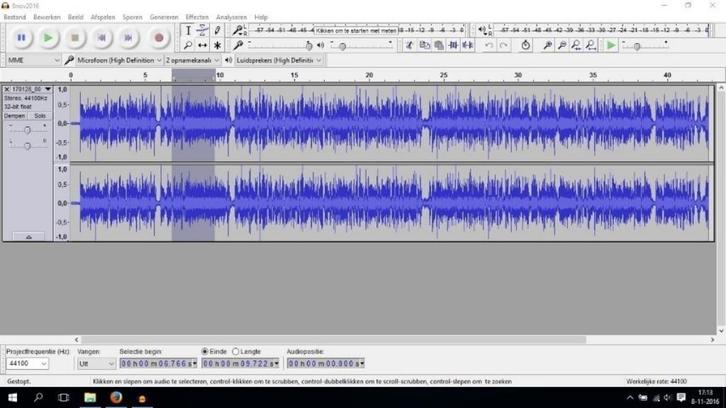The image size is (726, 408).
Task: Toggle Solo on the audio track
Action: click(40, 116)
